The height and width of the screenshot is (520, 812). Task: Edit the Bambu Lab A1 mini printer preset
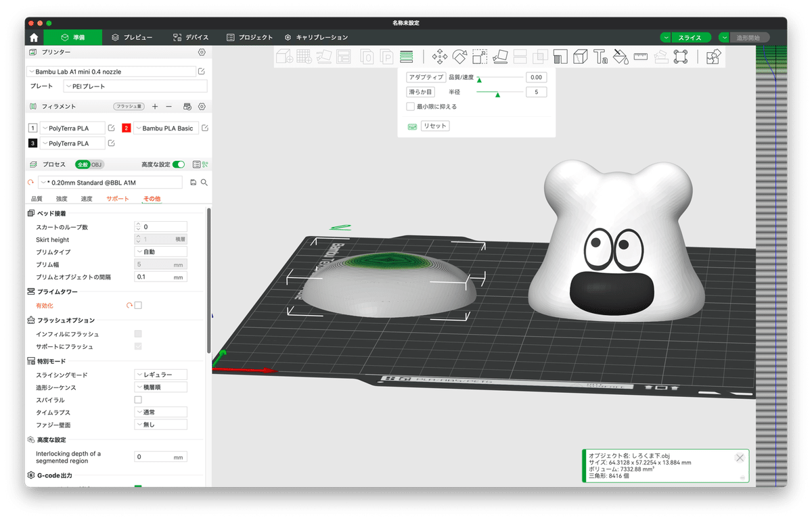(x=202, y=71)
